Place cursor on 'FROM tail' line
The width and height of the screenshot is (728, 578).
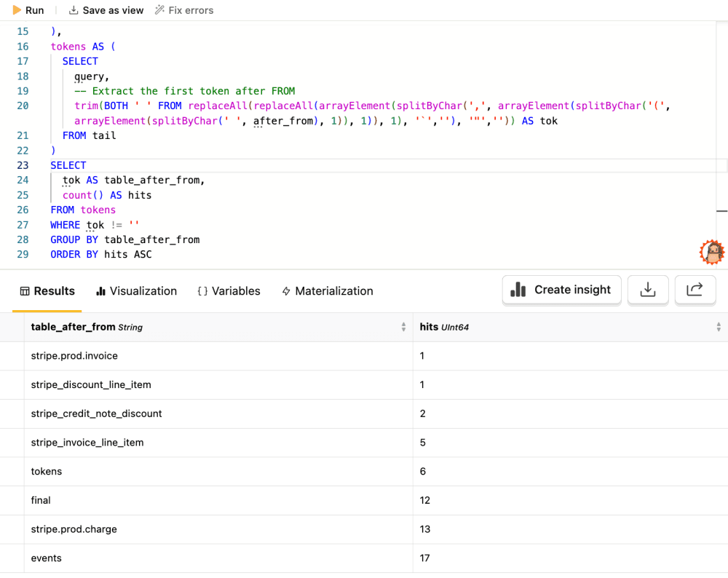pyautogui.click(x=89, y=135)
